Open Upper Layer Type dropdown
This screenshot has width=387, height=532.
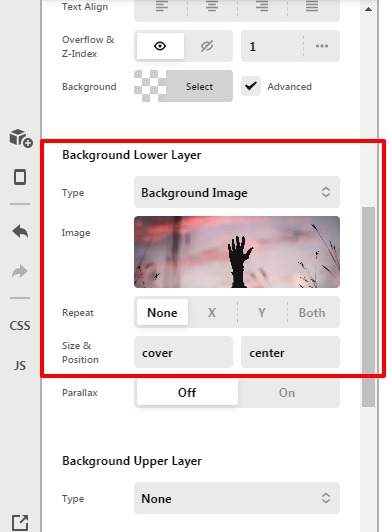coord(237,498)
